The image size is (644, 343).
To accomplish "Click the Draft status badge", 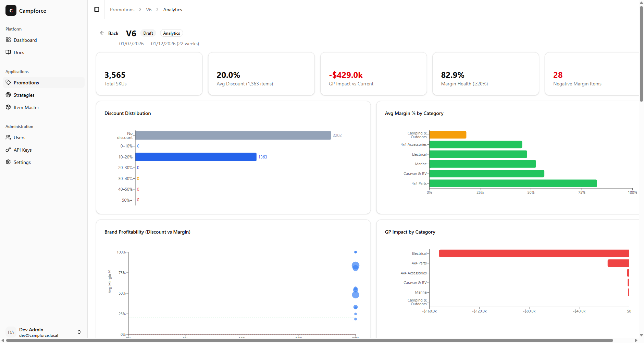I will pos(148,33).
